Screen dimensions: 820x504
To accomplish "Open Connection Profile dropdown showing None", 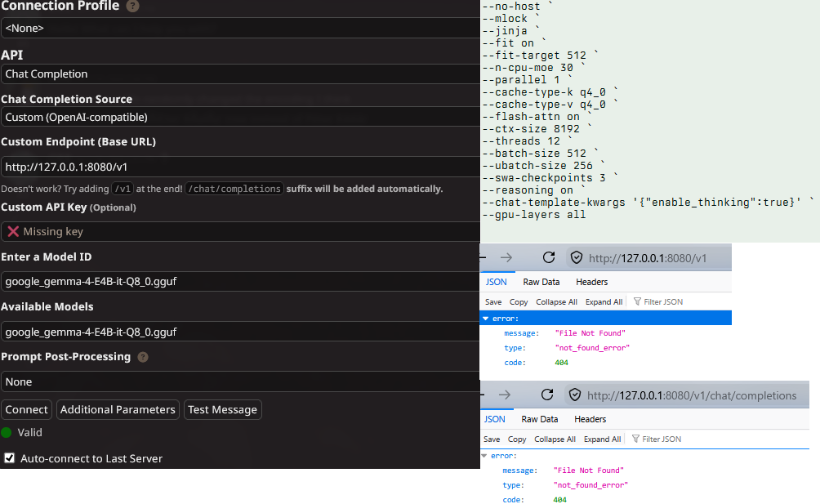I will coord(241,29).
